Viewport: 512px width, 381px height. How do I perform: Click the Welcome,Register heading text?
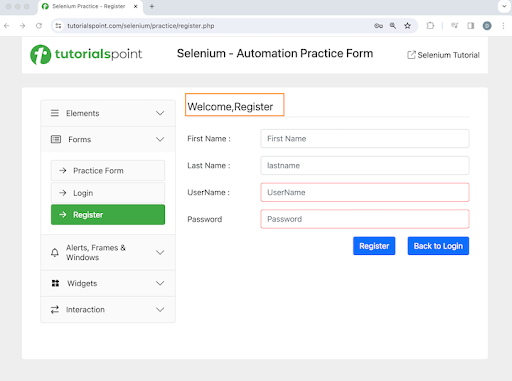[230, 107]
